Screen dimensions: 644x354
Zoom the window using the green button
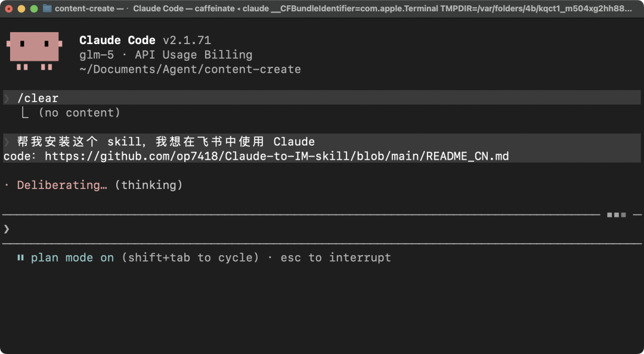[x=34, y=9]
